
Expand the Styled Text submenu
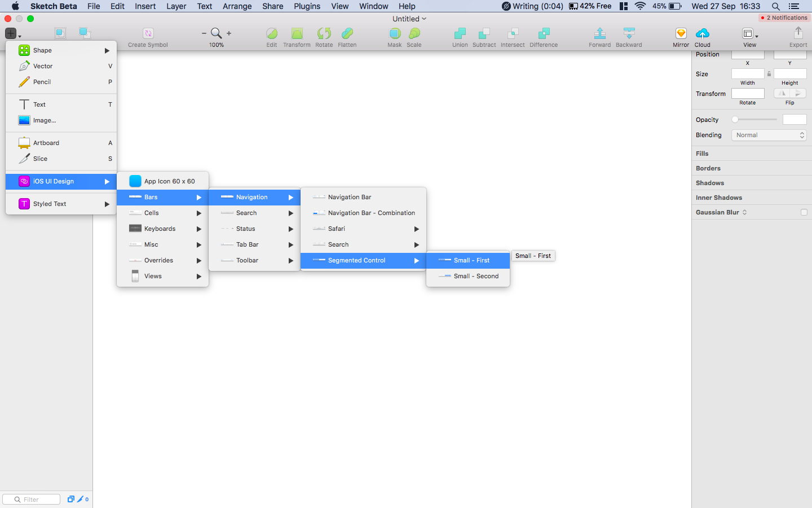61,204
